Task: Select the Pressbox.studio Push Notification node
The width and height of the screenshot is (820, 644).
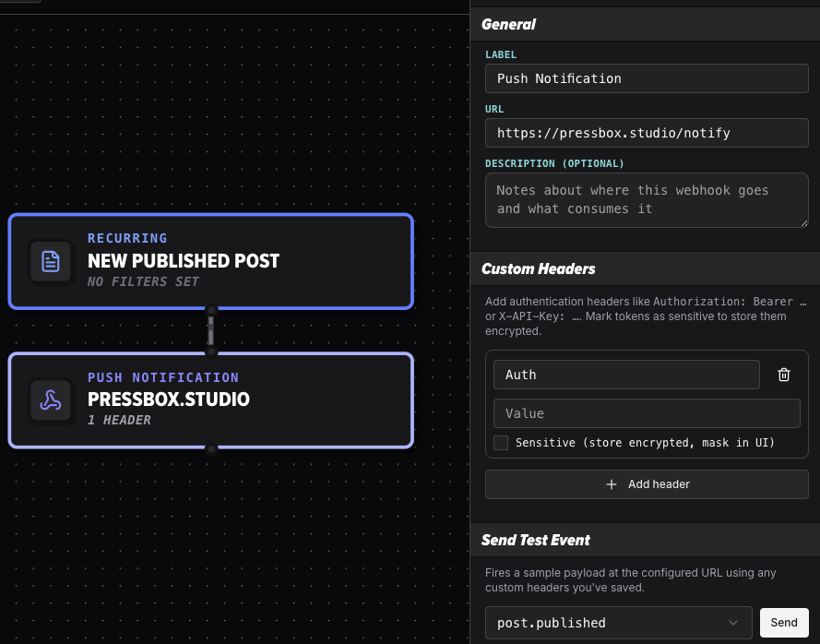Action: coord(210,400)
